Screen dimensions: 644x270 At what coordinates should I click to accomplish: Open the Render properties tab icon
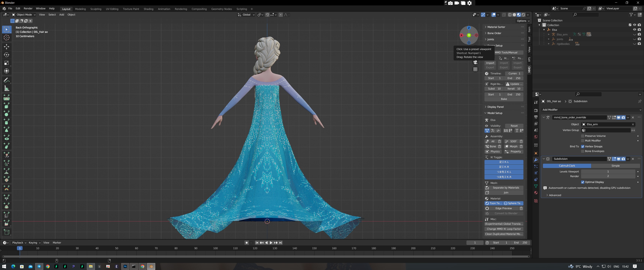tap(536, 110)
